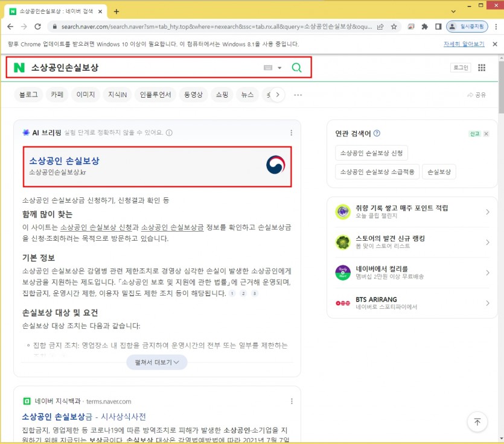Screen dimensions: 504x444
Task: Click scroll-to-top arrow button
Action: tap(477, 422)
